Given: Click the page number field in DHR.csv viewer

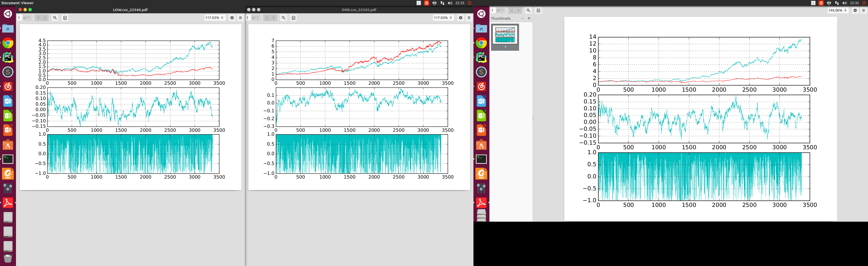Looking at the screenshot, I should point(249,18).
